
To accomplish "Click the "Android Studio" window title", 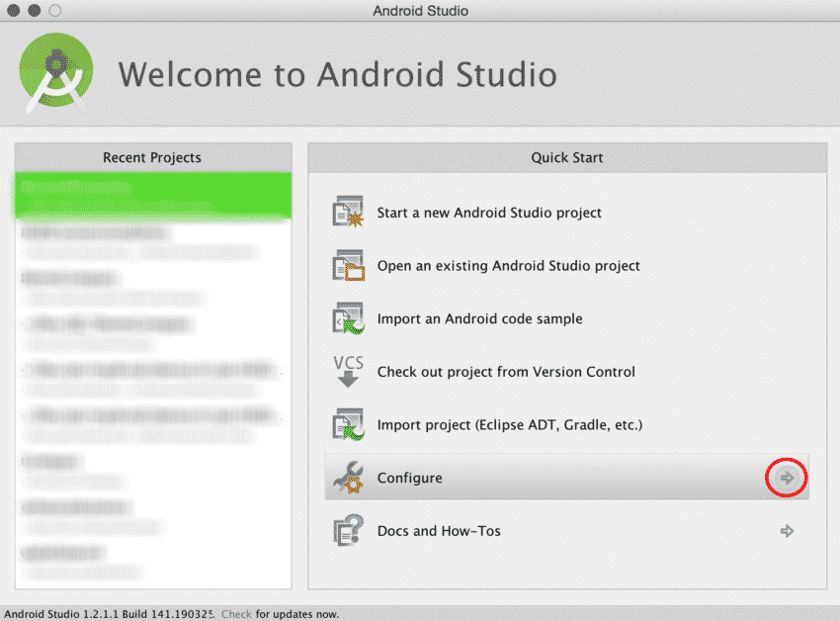I will 421,11.
